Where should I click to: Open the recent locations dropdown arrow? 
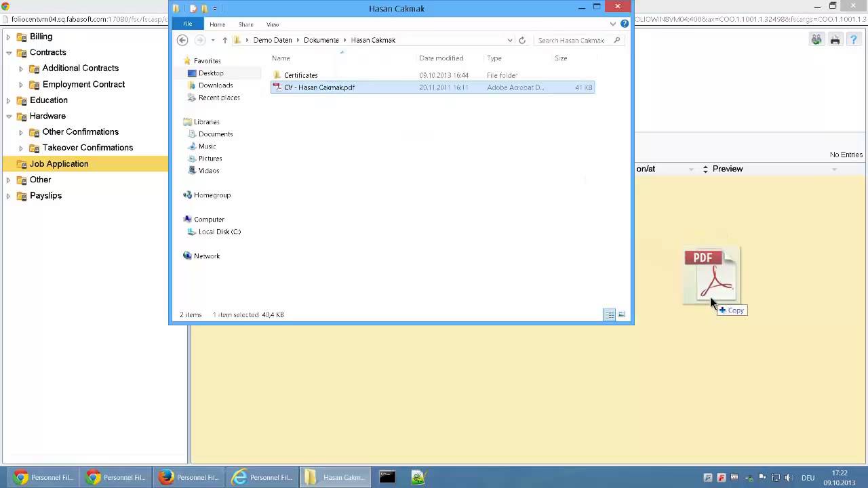pos(213,40)
